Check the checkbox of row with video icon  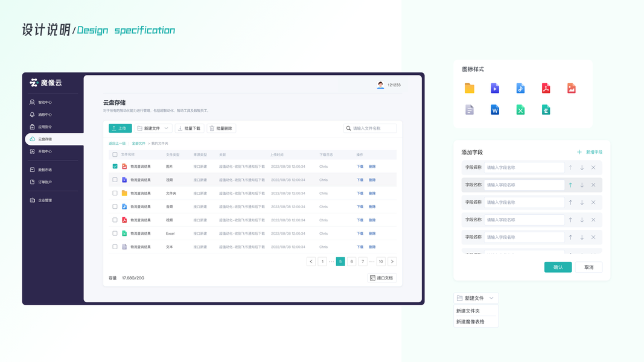pos(115,180)
